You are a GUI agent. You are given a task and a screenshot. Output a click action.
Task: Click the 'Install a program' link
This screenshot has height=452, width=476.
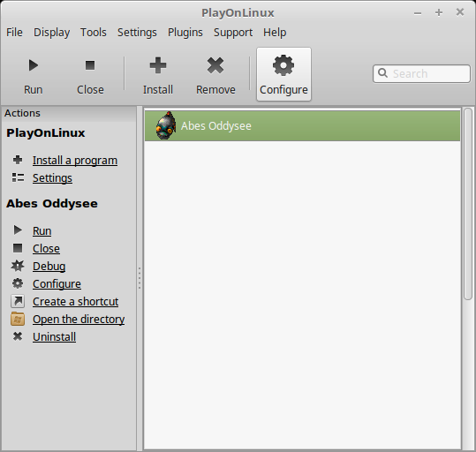(75, 161)
